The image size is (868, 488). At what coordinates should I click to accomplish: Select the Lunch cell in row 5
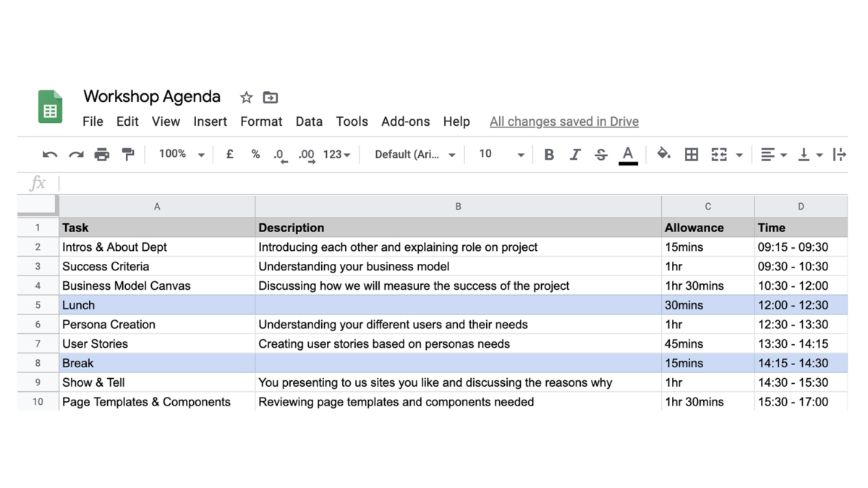157,305
